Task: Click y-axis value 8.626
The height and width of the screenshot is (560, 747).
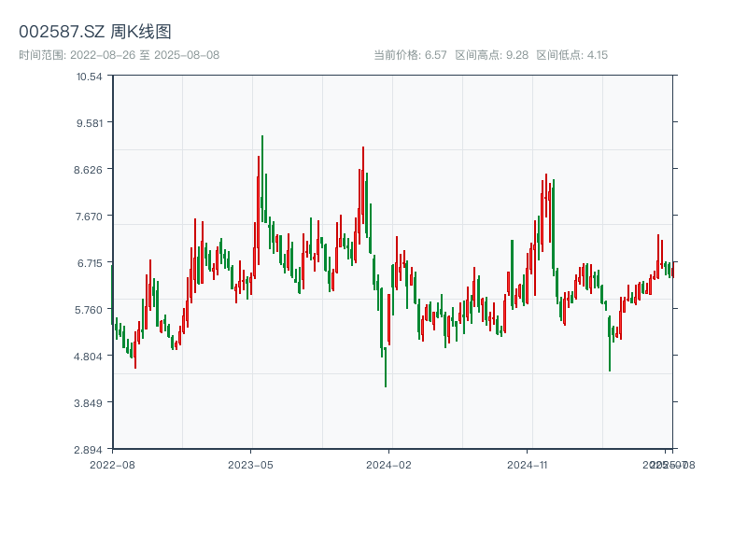Action: [x=88, y=170]
